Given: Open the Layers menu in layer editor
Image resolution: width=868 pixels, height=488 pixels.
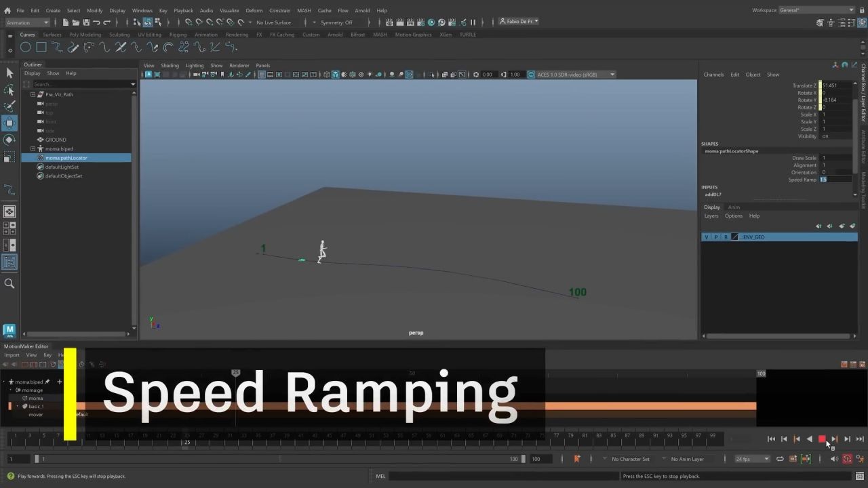Looking at the screenshot, I should click(x=711, y=216).
